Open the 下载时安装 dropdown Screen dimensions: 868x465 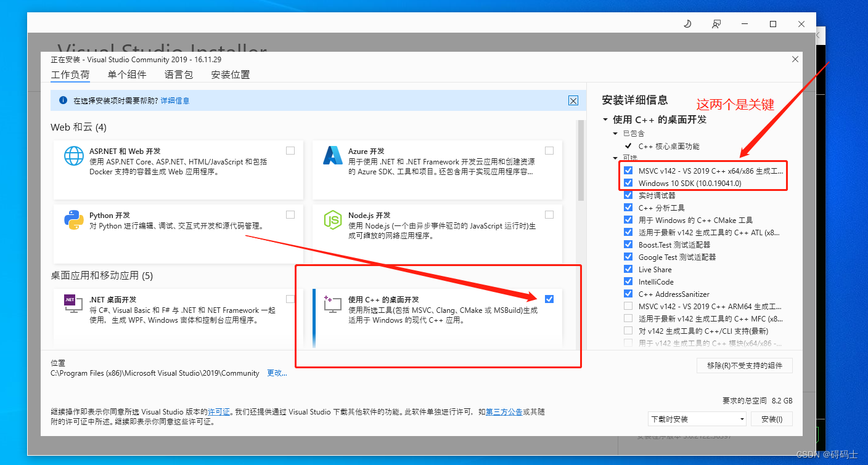coord(697,419)
